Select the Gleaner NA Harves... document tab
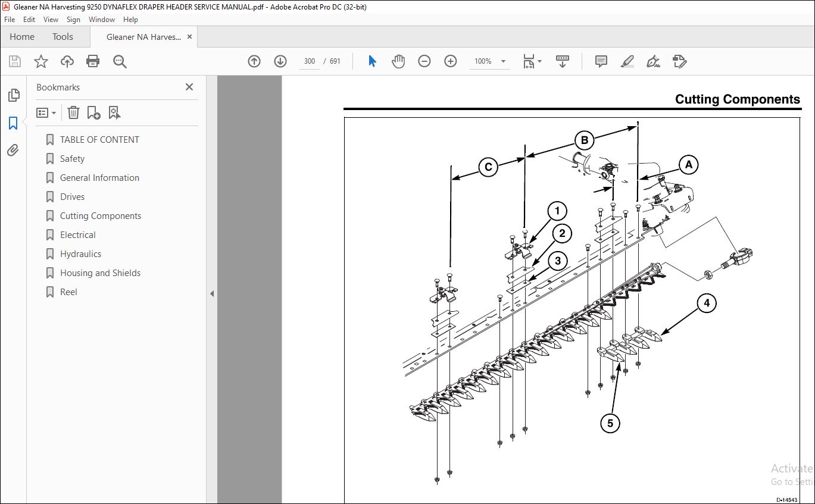Image resolution: width=815 pixels, height=504 pixels. (x=143, y=37)
